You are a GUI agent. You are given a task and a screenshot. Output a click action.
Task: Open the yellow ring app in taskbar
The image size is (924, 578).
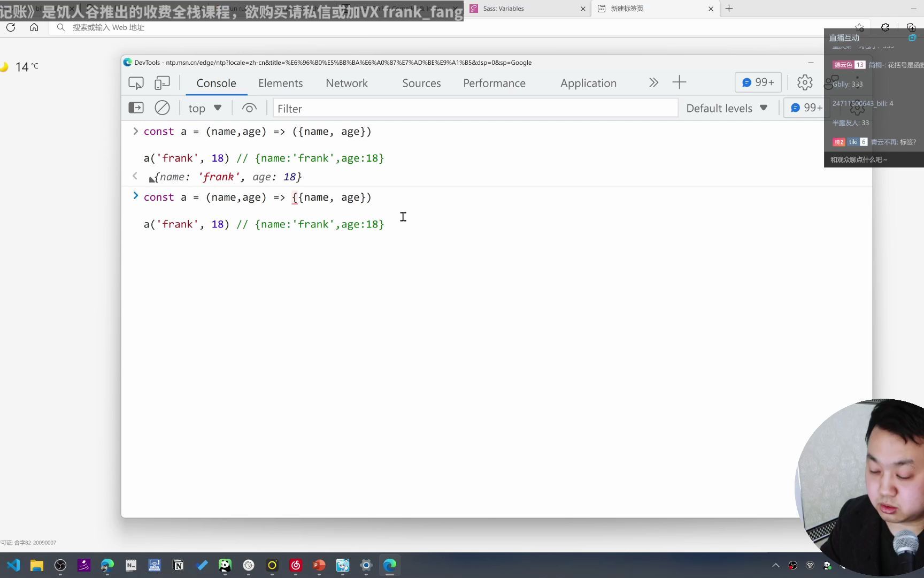(x=272, y=565)
